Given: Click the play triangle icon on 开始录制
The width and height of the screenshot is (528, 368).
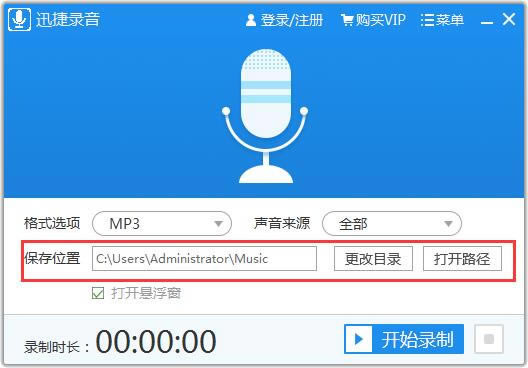Looking at the screenshot, I should [x=359, y=339].
